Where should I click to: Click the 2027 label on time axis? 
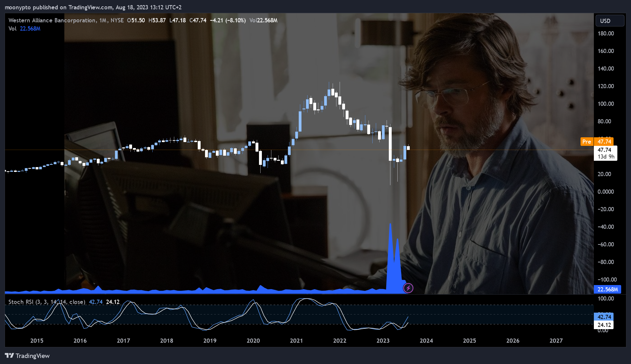[x=556, y=341]
